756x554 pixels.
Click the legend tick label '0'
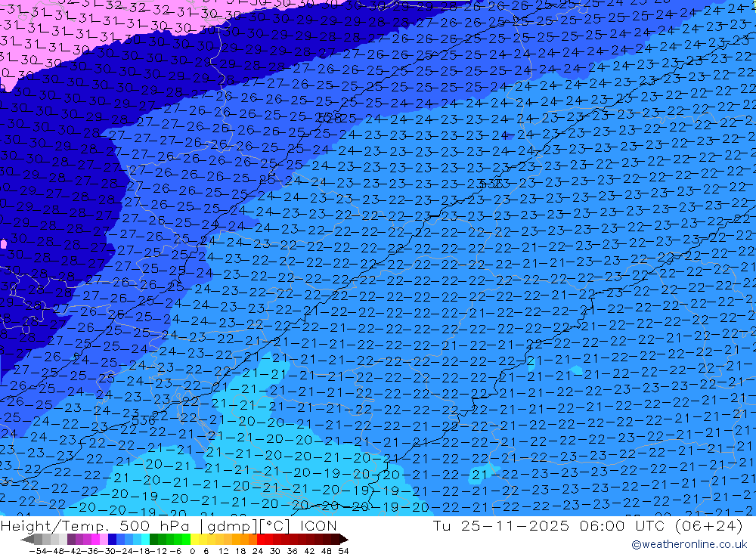192,551
